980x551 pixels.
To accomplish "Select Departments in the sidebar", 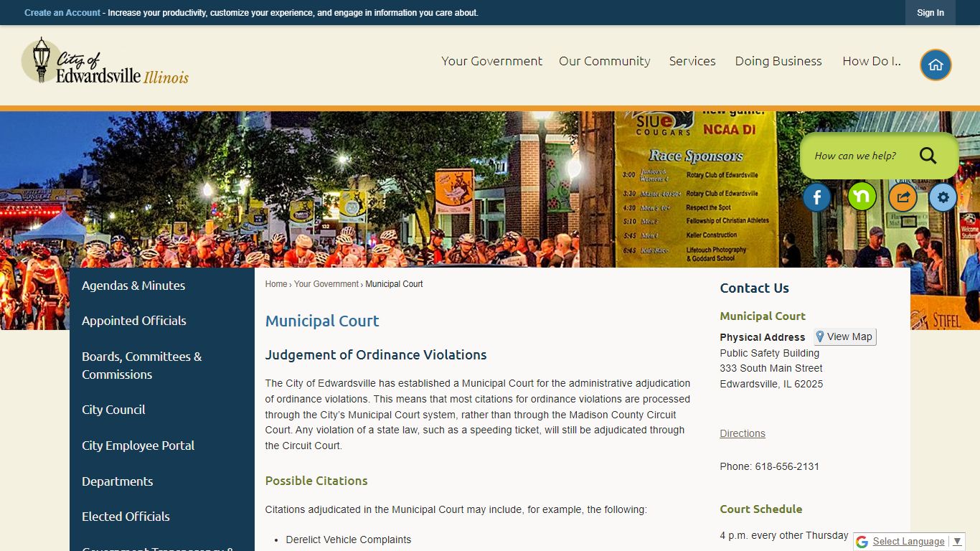I will pyautogui.click(x=162, y=481).
